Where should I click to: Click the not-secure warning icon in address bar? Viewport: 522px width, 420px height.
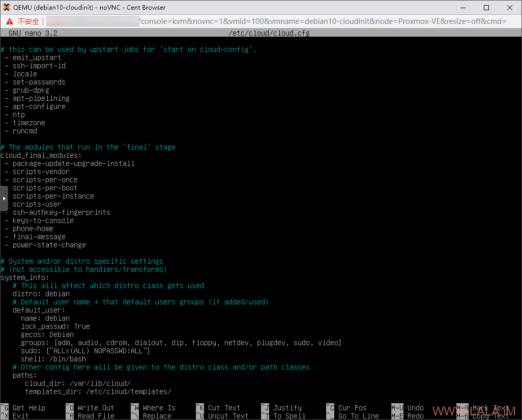coord(10,22)
